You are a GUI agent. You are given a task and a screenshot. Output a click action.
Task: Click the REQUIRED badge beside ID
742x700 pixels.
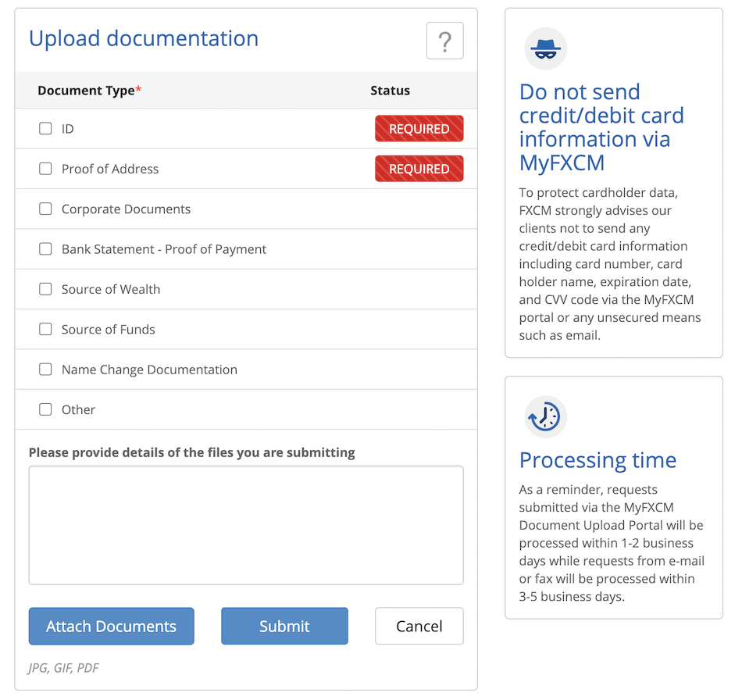[x=419, y=129]
